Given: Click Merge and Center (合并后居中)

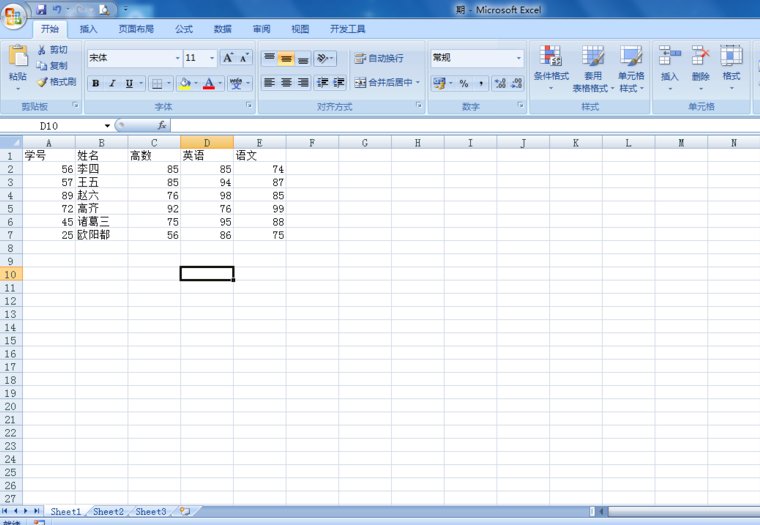Looking at the screenshot, I should point(383,82).
